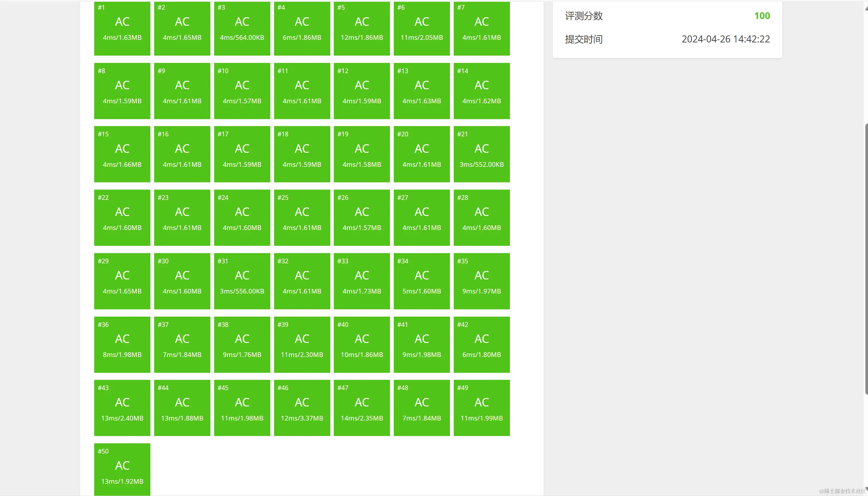Open test case #50 result tile
Viewport: 868px width, 496px height.
pyautogui.click(x=122, y=469)
